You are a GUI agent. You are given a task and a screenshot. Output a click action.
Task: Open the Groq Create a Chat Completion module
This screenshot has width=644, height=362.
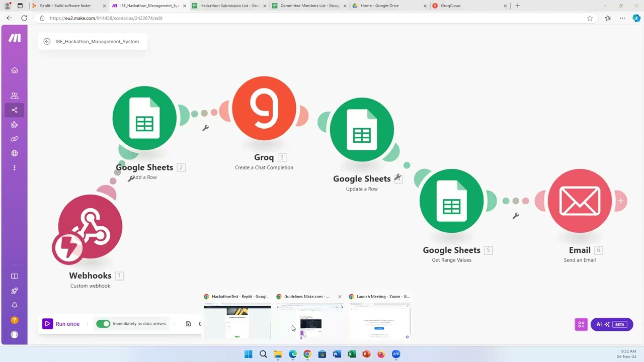[x=264, y=108]
